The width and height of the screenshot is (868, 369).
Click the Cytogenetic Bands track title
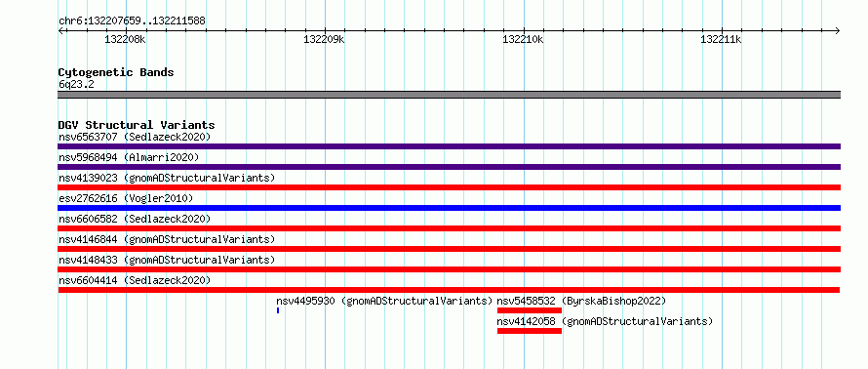click(x=116, y=72)
